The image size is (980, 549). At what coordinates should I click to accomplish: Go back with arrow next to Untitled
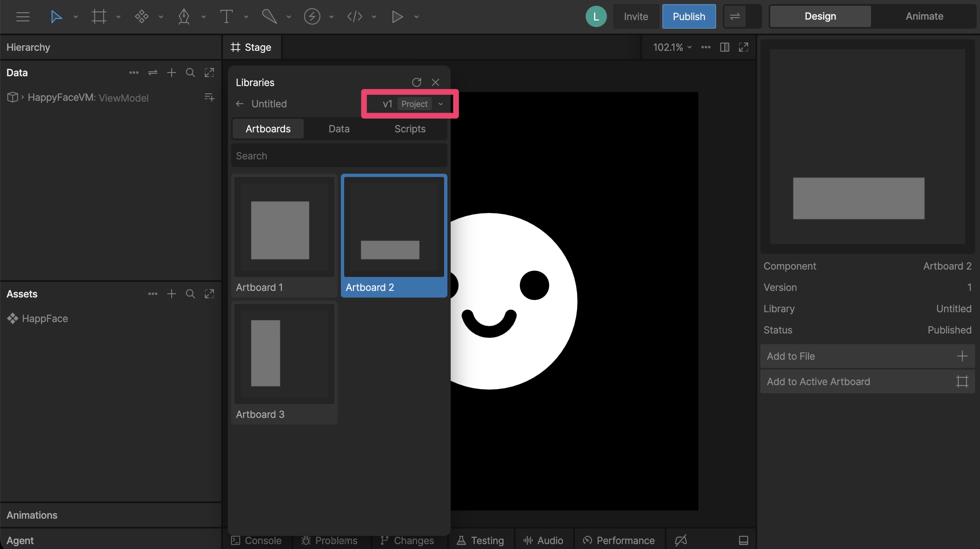coord(240,104)
